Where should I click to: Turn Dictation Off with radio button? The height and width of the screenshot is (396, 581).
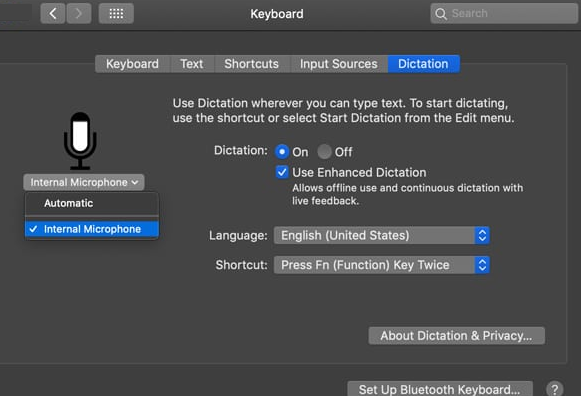[x=324, y=152]
